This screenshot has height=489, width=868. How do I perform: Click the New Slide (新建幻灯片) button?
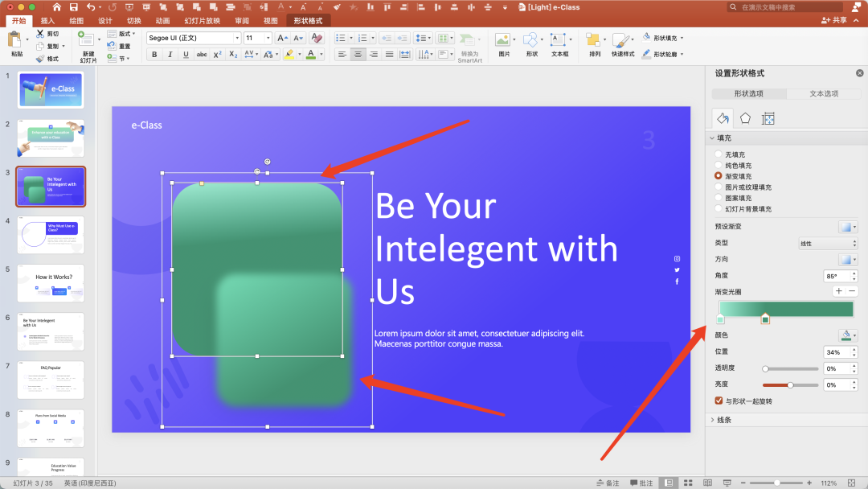88,47
